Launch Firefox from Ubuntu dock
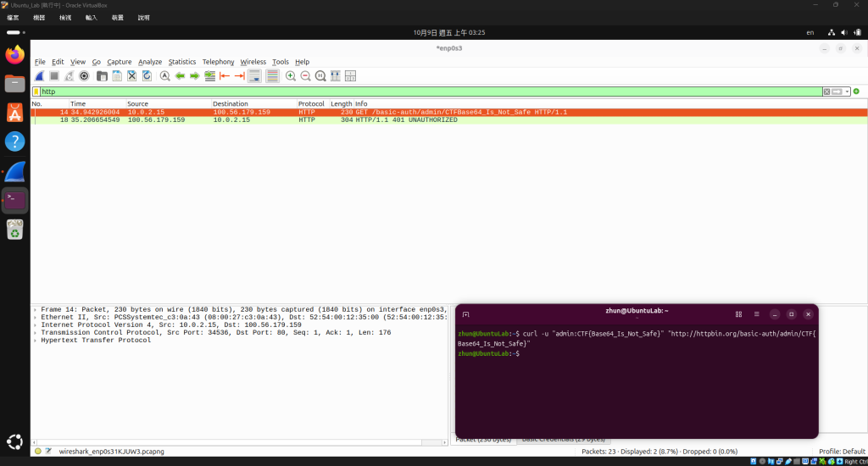This screenshot has width=868, height=466. click(x=15, y=55)
